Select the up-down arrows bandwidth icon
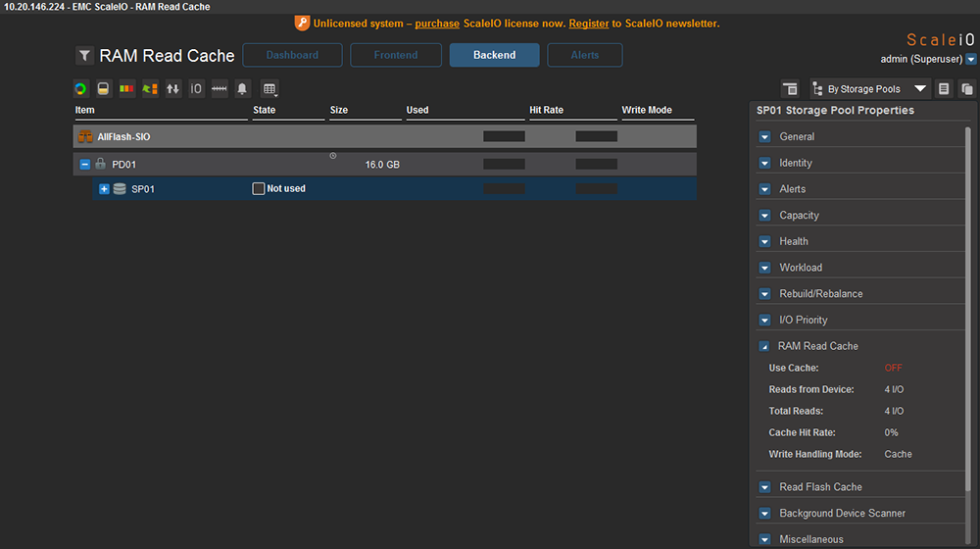Screen dimensions: 980x549 click(x=173, y=89)
